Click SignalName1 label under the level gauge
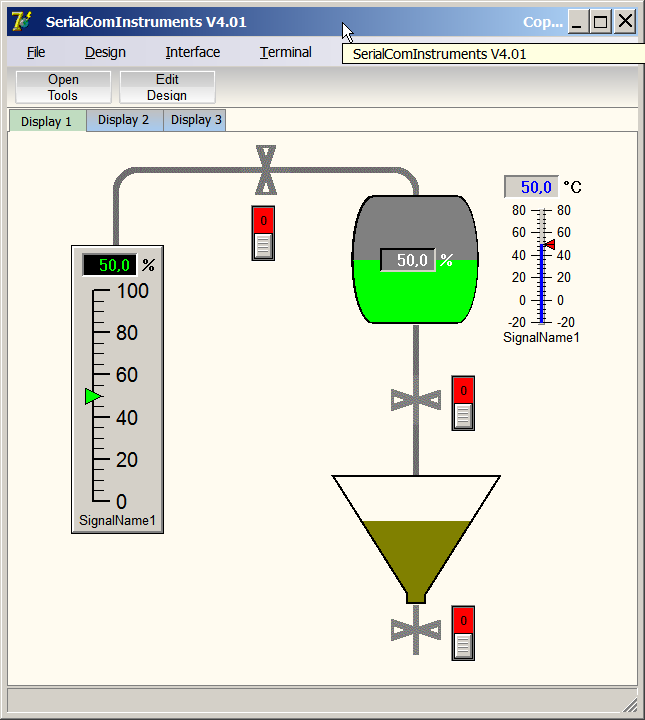 (117, 520)
